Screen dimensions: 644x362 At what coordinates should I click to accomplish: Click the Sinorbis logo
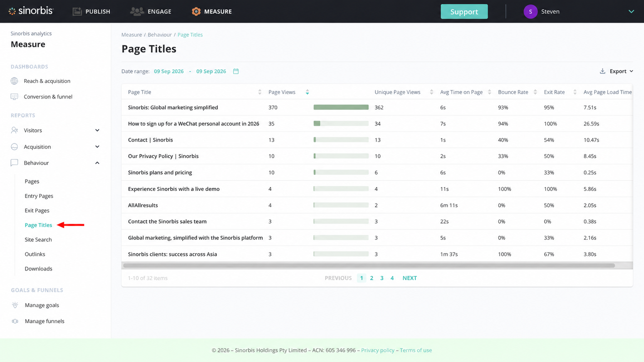click(x=31, y=11)
